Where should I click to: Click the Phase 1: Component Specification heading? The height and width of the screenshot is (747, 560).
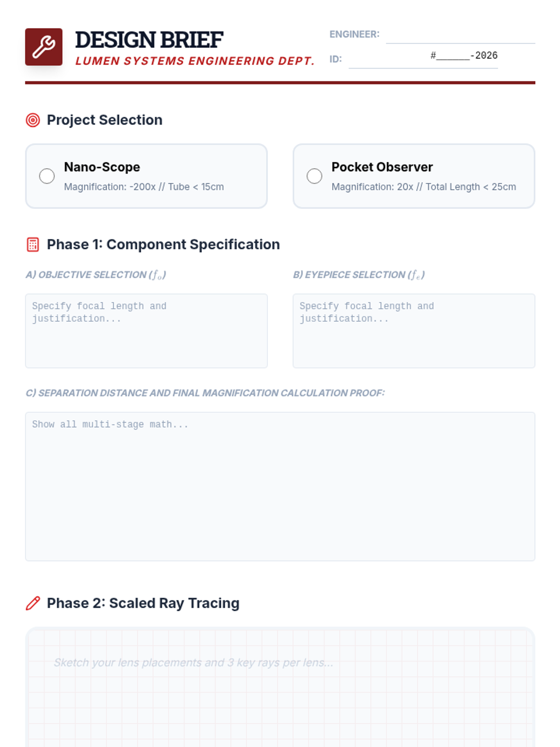coord(163,245)
